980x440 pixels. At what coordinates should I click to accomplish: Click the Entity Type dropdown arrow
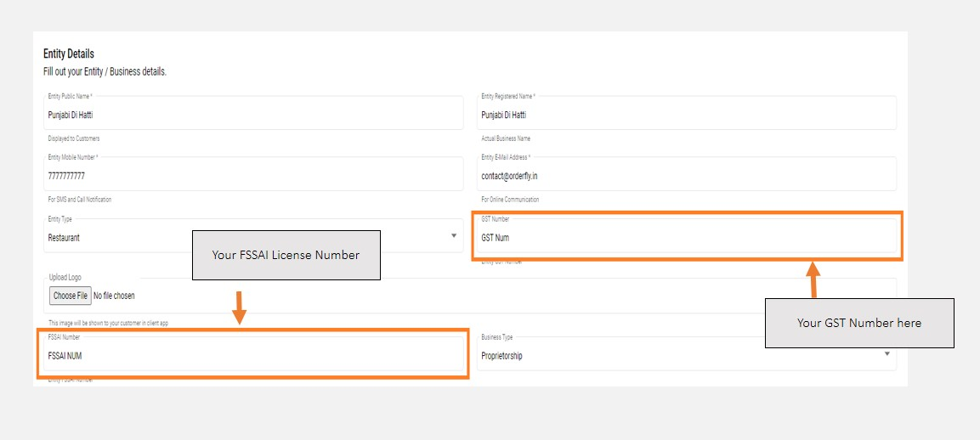(x=454, y=236)
